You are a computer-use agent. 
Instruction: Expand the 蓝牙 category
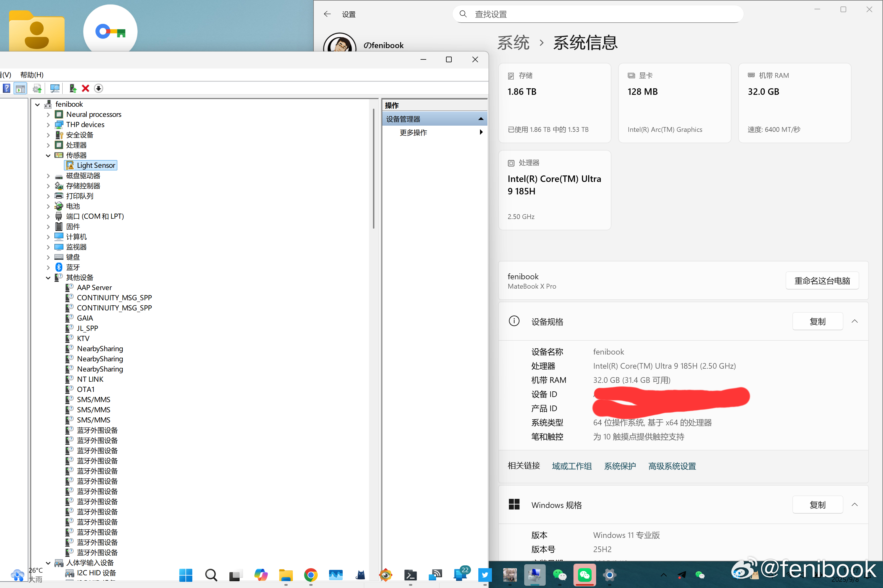point(48,268)
